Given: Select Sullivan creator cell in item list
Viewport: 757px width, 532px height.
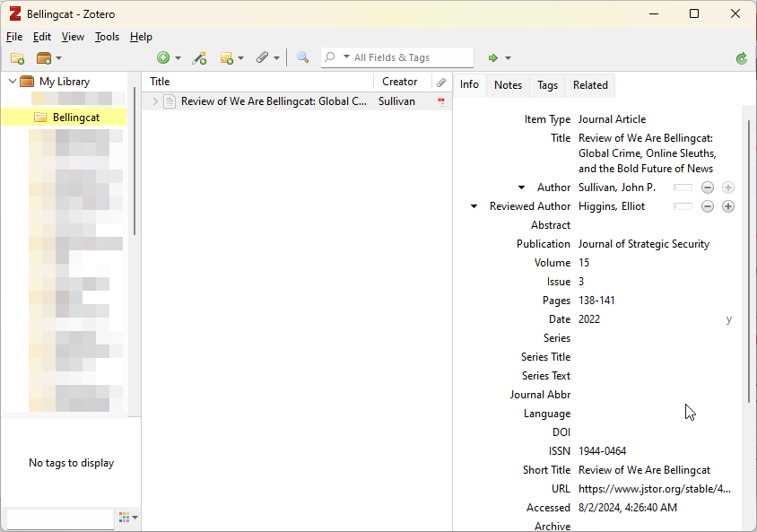Looking at the screenshot, I should (x=396, y=101).
